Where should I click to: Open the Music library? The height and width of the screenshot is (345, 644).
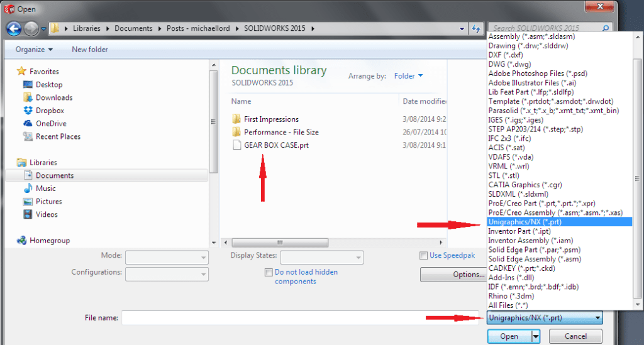45,189
